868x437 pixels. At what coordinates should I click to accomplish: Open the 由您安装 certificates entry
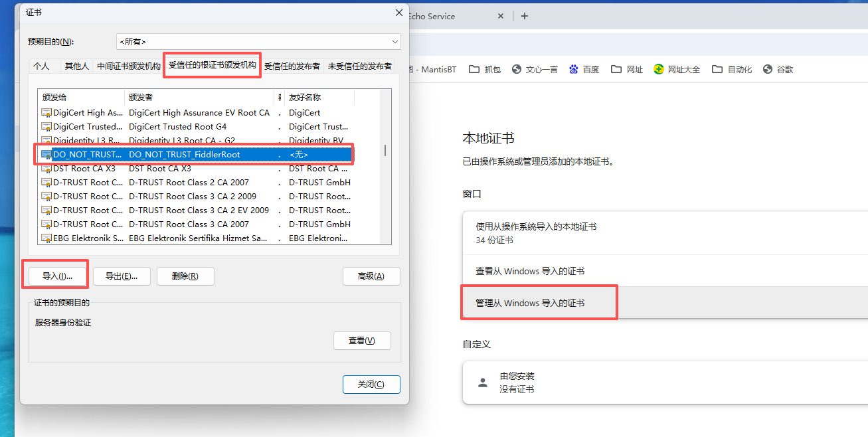tap(665, 383)
